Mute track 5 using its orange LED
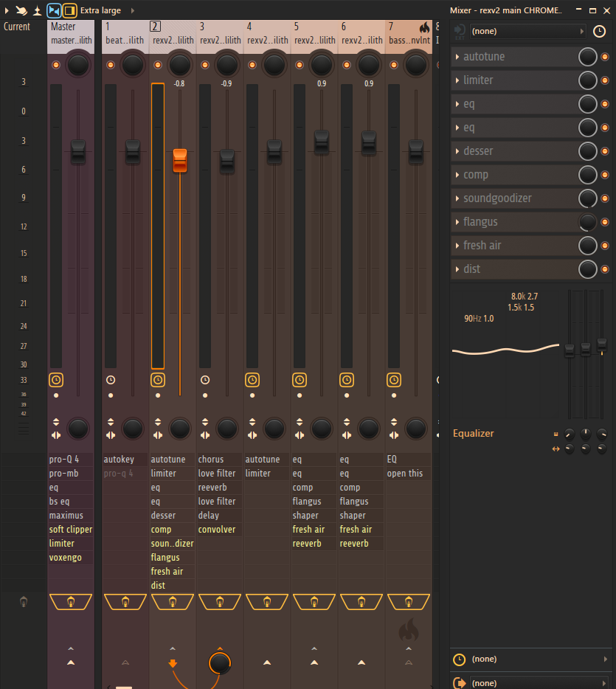The height and width of the screenshot is (689, 616). [300, 65]
